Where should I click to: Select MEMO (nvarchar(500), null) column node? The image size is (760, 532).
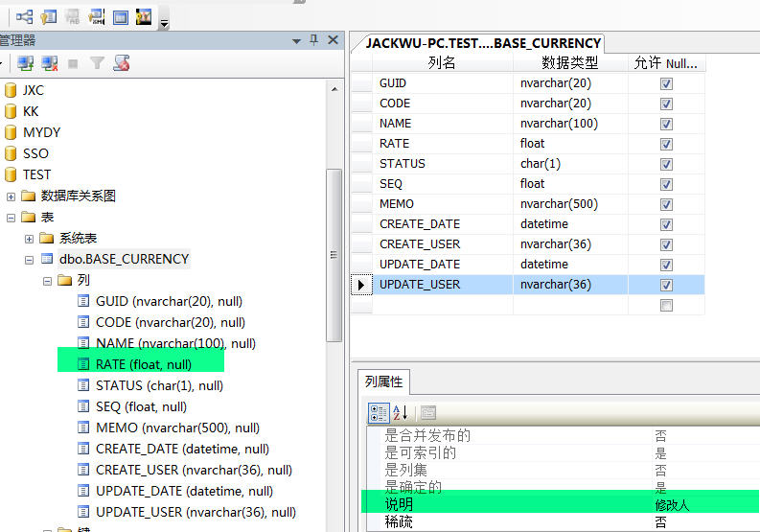coord(177,428)
